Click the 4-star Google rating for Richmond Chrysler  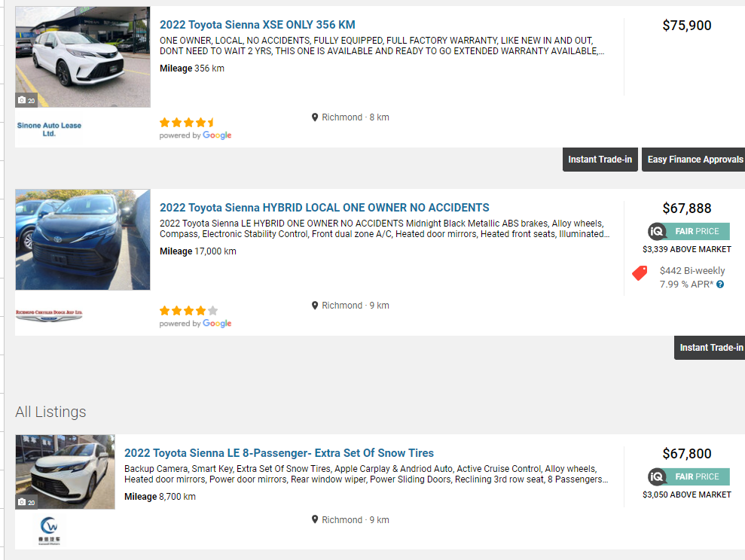pyautogui.click(x=188, y=310)
